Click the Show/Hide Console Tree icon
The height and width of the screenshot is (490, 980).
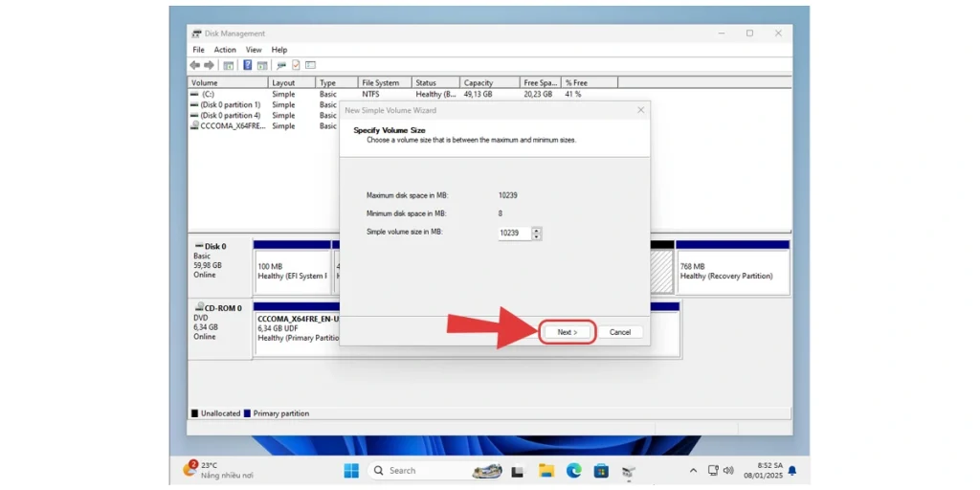point(229,65)
